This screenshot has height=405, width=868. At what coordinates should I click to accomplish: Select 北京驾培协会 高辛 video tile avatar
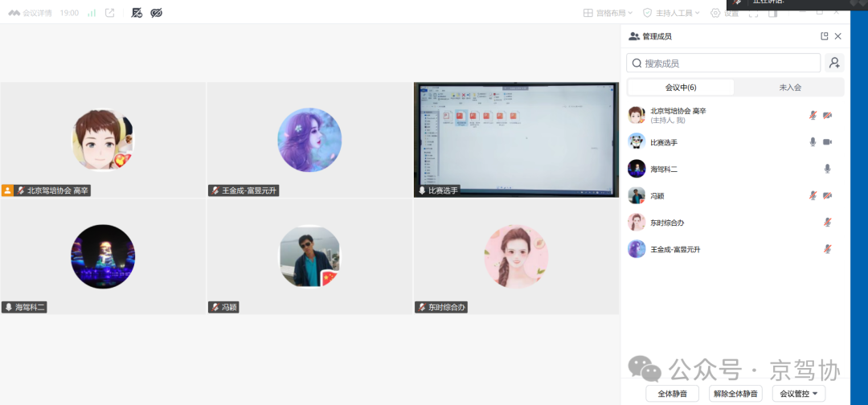(103, 140)
